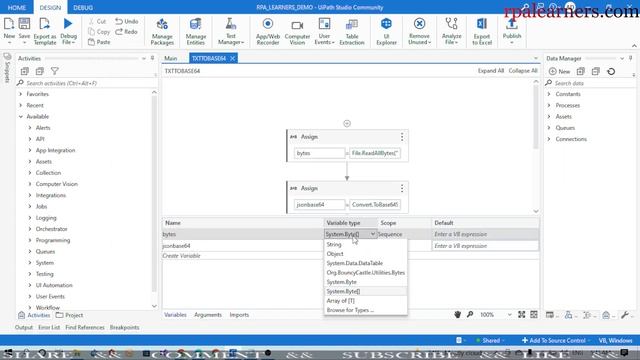The image size is (640, 360).
Task: Switch to the HOME ribbon tab
Action: (17, 7)
